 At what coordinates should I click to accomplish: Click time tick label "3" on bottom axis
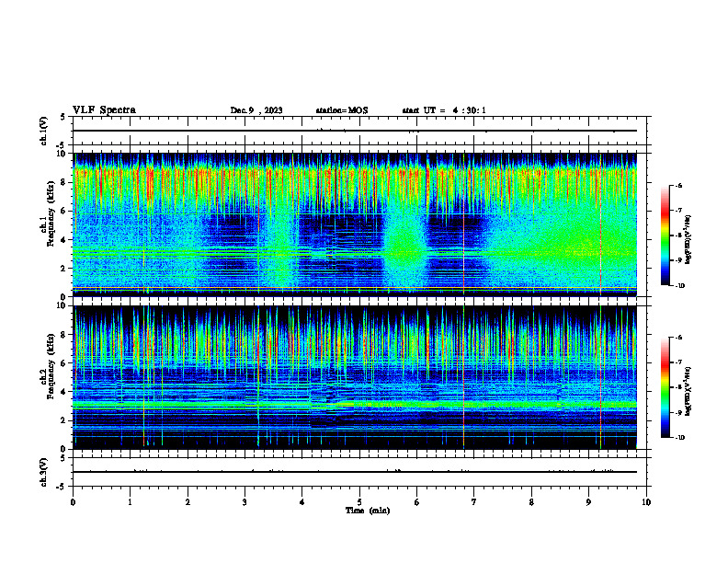(245, 501)
